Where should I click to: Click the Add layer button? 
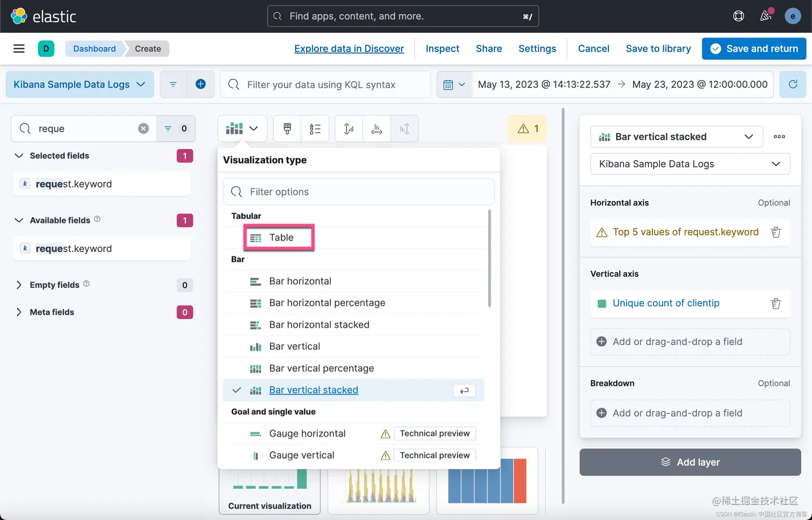pyautogui.click(x=690, y=462)
